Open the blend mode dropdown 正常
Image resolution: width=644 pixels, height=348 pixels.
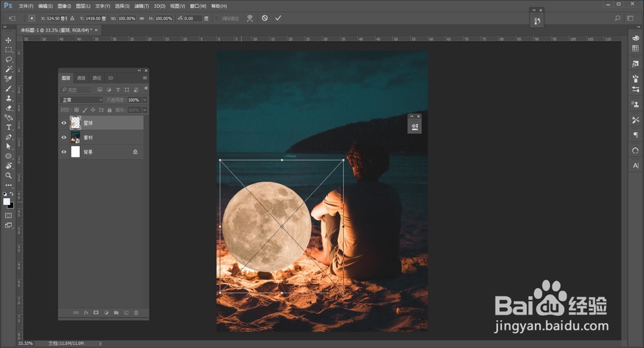click(x=81, y=100)
